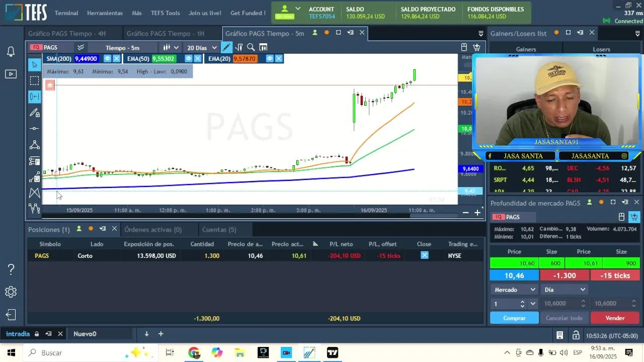The width and height of the screenshot is (644, 362).
Task: Select the dashed rectangle selection tool
Action: 34,80
